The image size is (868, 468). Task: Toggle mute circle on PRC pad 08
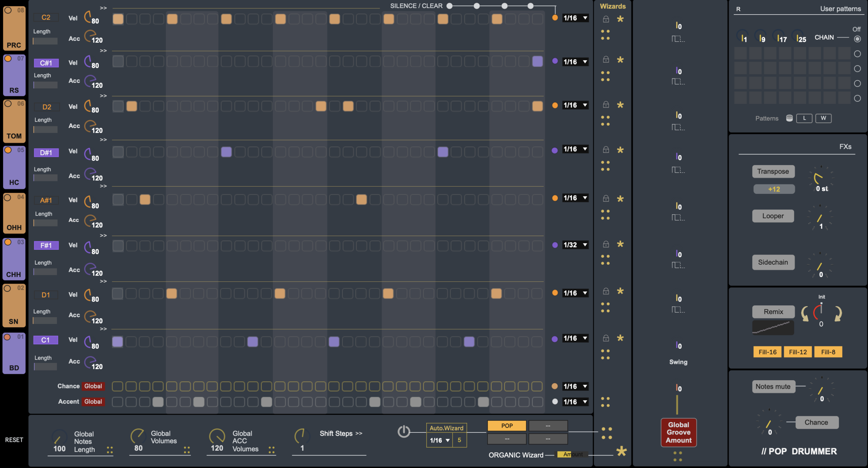(x=8, y=10)
